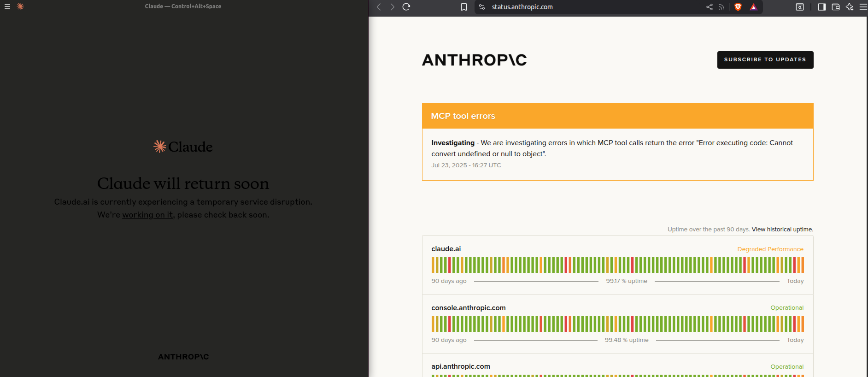Screen dimensions: 868x377
Task: Click Subscribe to Updates button
Action: click(x=765, y=60)
